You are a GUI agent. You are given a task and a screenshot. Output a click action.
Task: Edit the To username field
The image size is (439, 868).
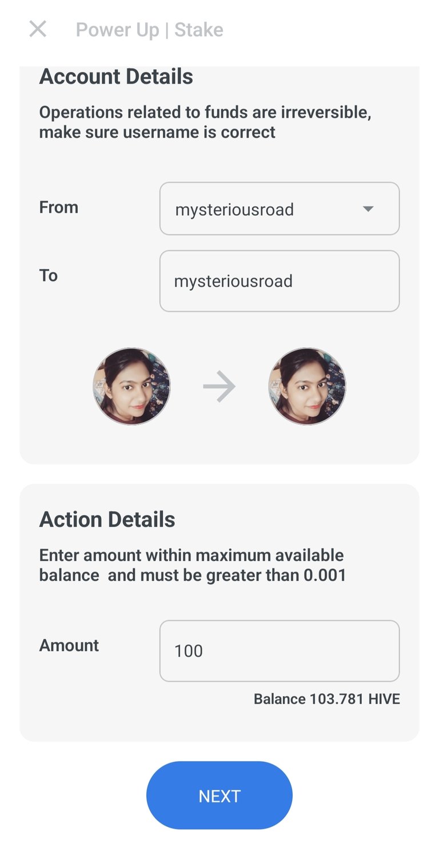click(x=280, y=281)
